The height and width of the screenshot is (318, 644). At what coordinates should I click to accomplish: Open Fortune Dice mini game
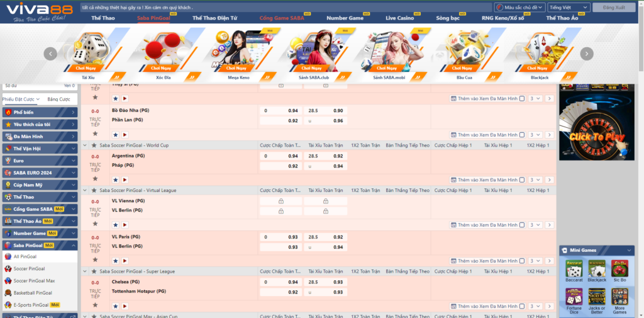click(574, 301)
